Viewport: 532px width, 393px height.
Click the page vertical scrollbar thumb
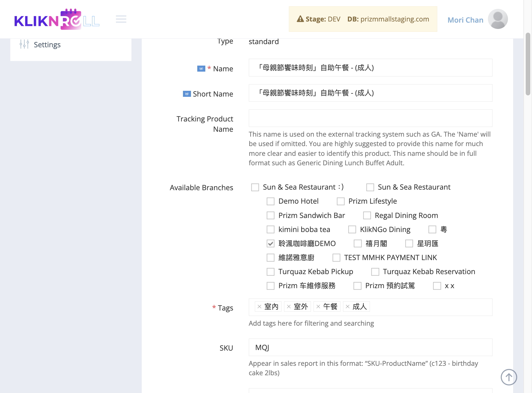coord(528,64)
